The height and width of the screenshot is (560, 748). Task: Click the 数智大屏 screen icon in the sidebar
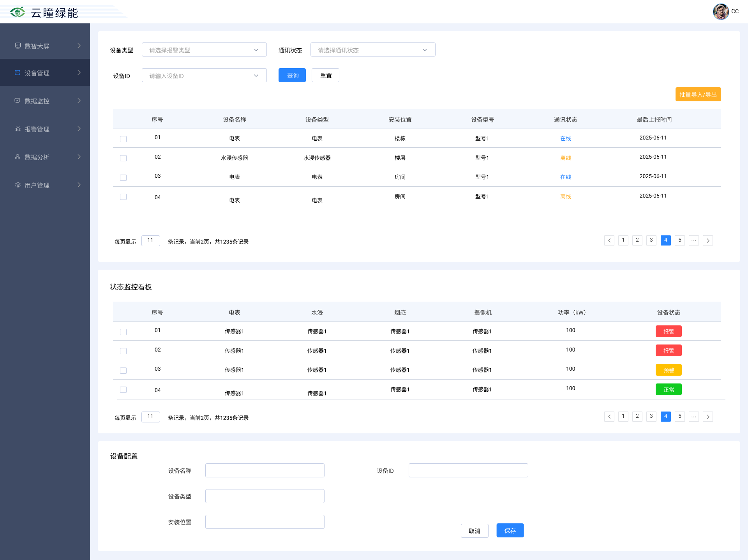click(18, 46)
